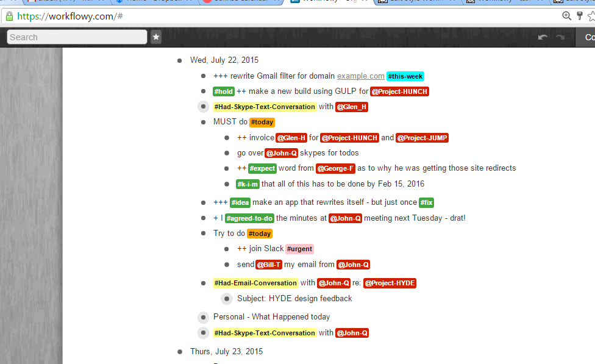The width and height of the screenshot is (595, 364).
Task: Filter by the #hold tag
Action: pyautogui.click(x=224, y=91)
